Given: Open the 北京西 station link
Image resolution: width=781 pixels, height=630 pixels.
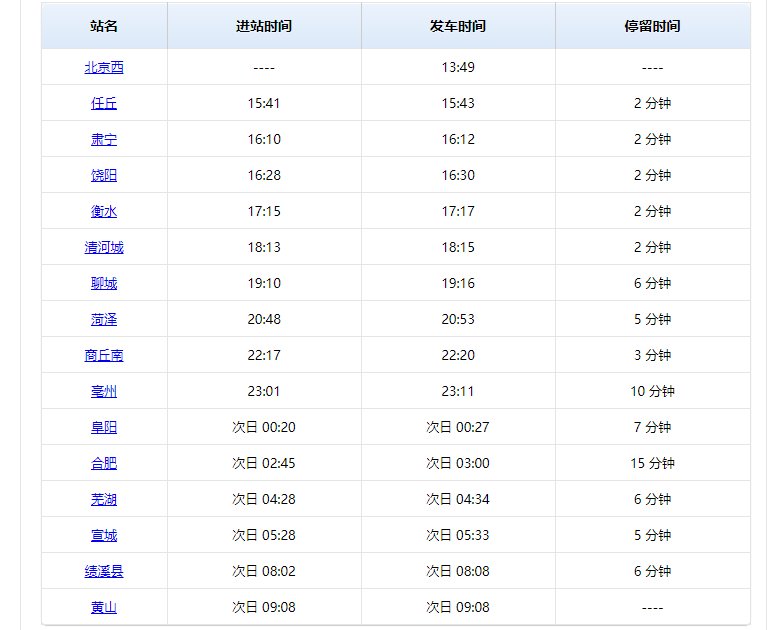Looking at the screenshot, I should tap(104, 68).
